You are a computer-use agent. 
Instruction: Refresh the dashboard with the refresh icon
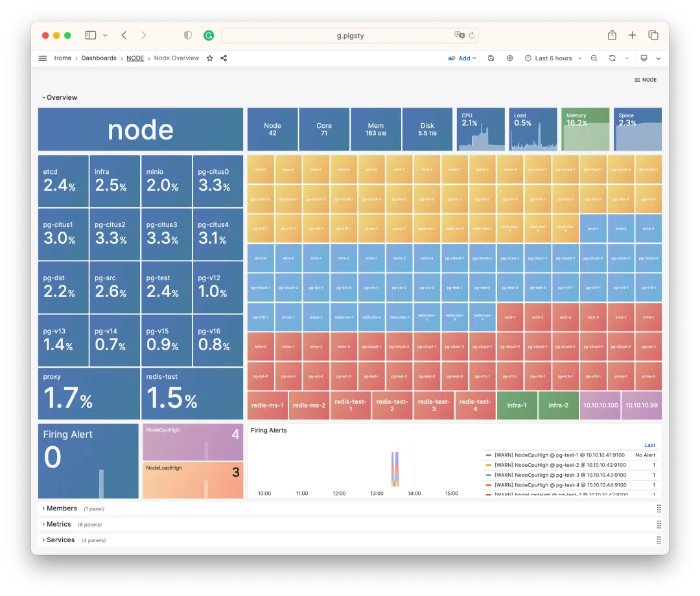pos(612,58)
